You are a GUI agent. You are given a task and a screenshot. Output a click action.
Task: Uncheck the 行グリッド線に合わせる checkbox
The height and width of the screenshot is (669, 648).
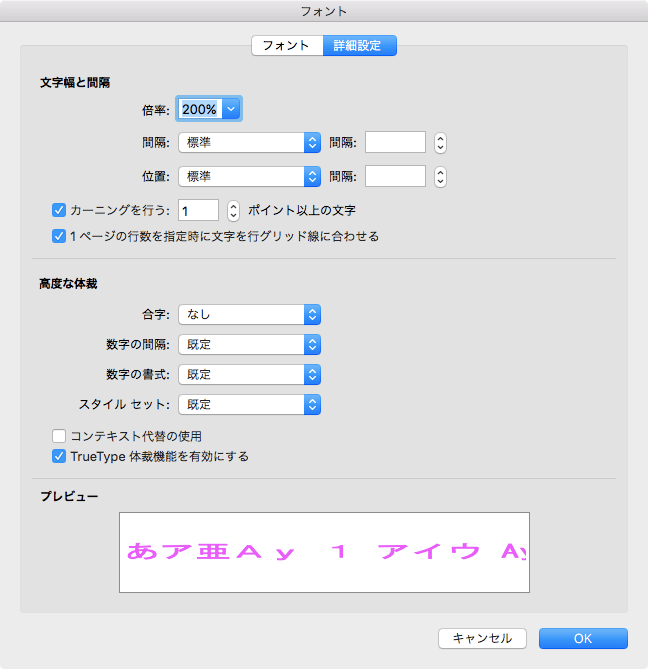point(58,237)
